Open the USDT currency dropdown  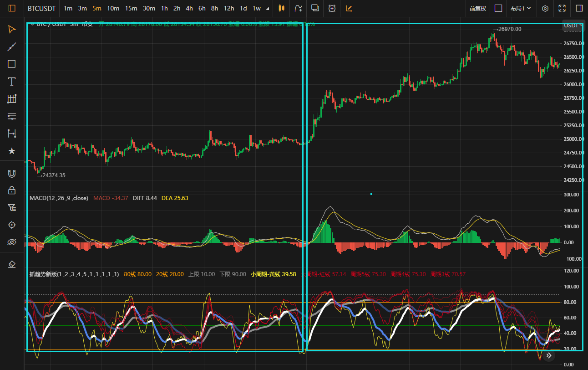pyautogui.click(x=573, y=26)
